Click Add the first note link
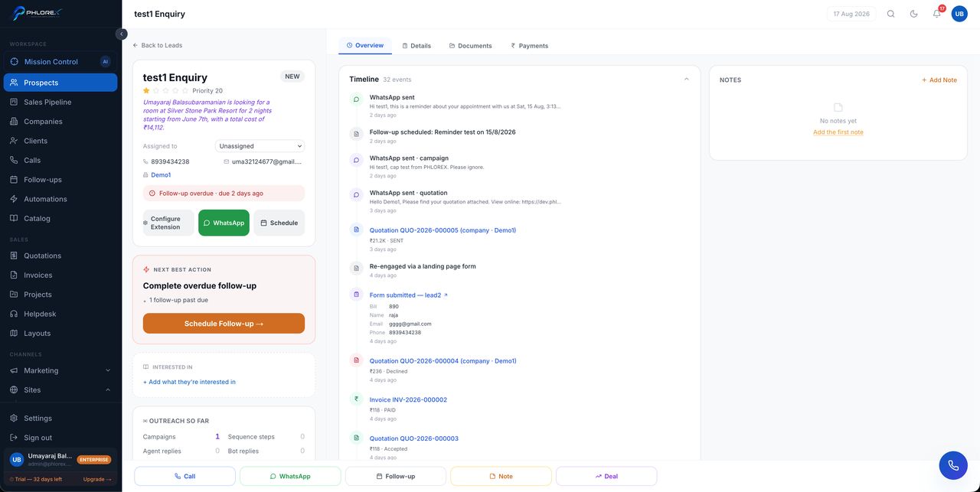 (x=838, y=132)
